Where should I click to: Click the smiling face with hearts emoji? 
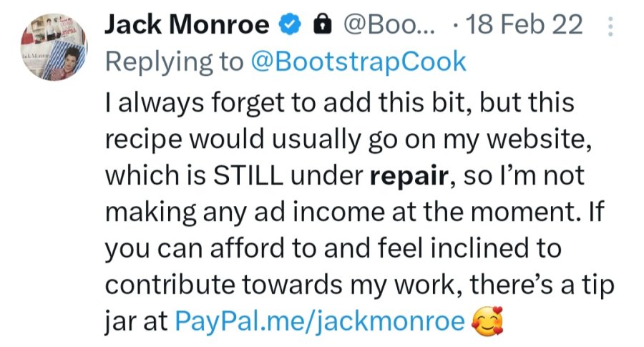(487, 321)
